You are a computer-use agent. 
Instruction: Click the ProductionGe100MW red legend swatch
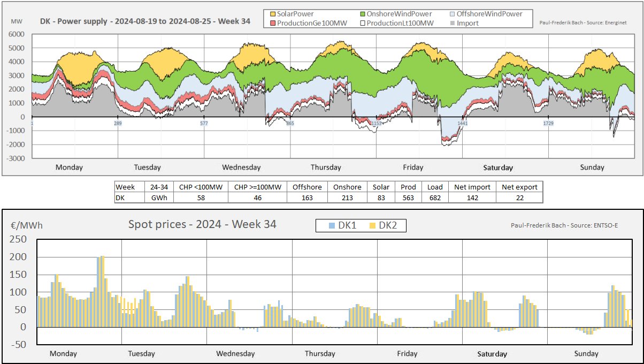click(x=272, y=23)
